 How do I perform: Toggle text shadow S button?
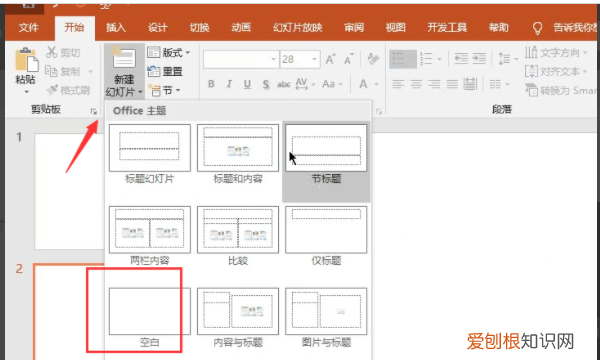click(x=266, y=84)
